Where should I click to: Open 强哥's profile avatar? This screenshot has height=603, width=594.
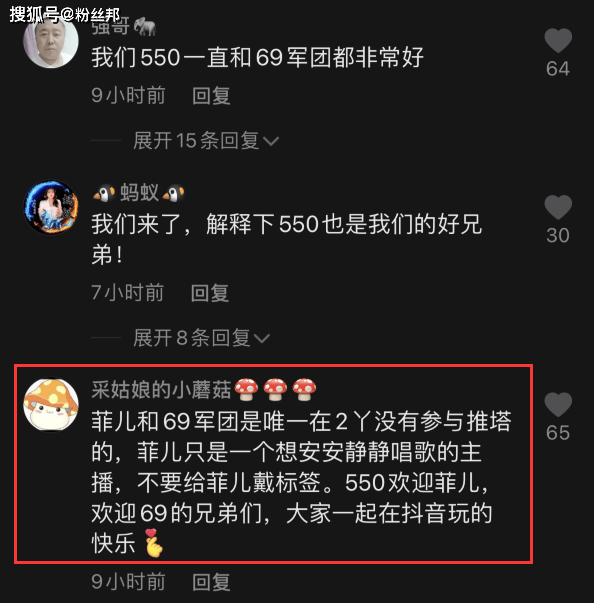51,41
